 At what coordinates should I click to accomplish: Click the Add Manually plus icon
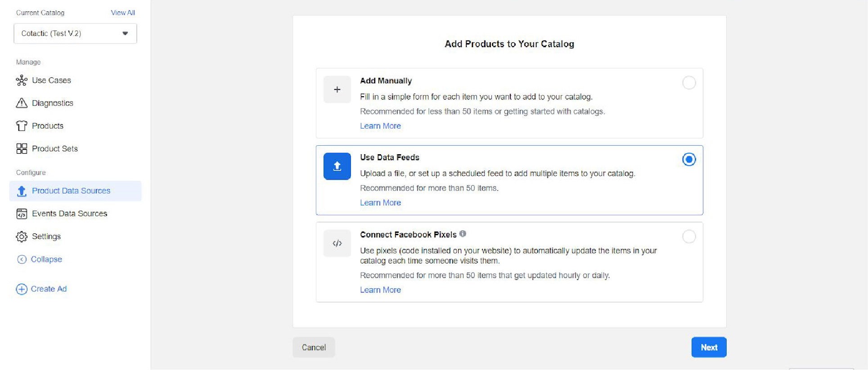point(337,89)
